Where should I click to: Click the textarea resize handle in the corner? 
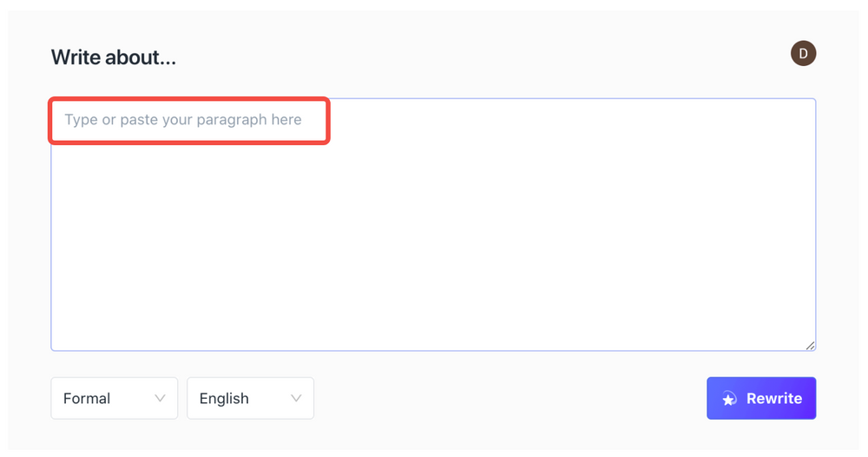[x=810, y=345]
